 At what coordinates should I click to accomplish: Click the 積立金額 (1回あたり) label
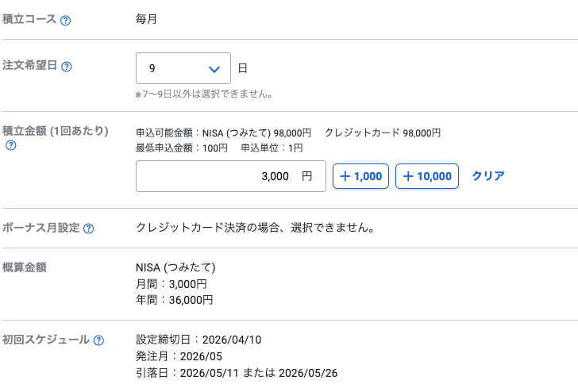56,130
